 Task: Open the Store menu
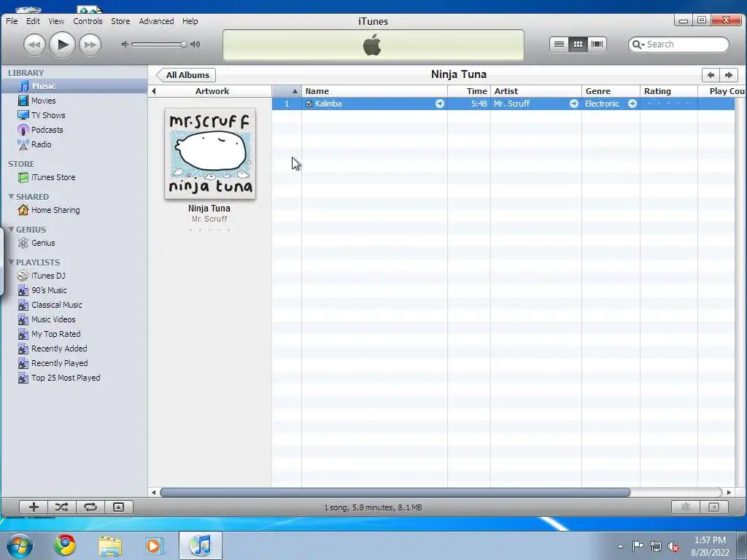(x=120, y=21)
